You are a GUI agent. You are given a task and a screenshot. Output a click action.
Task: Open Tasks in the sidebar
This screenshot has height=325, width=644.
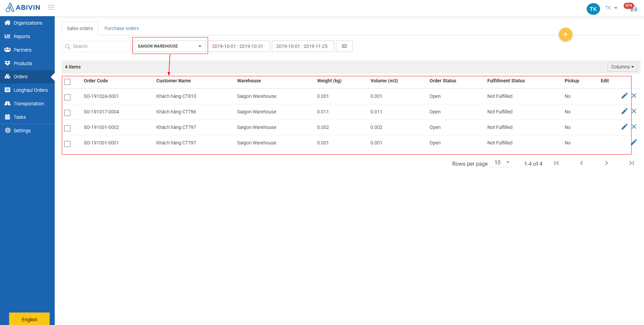(27, 117)
